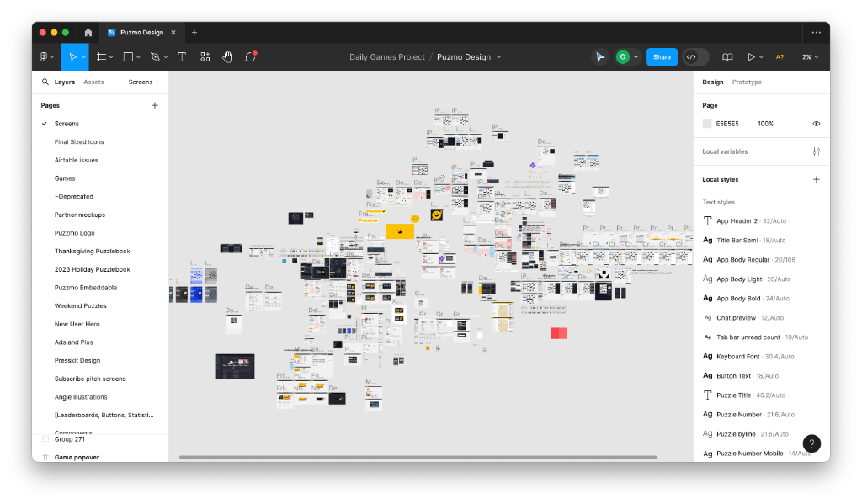
Task: Open the Assets panel tab
Action: 93,82
